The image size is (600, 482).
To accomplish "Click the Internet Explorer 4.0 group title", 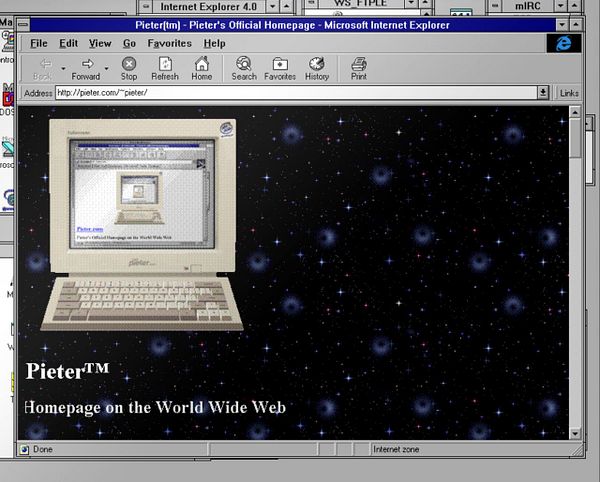I will pyautogui.click(x=209, y=7).
